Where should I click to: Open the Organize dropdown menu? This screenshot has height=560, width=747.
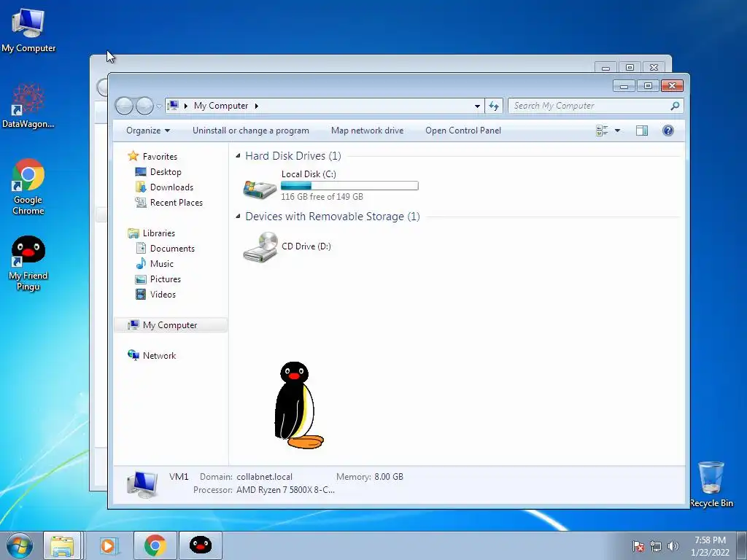click(147, 131)
